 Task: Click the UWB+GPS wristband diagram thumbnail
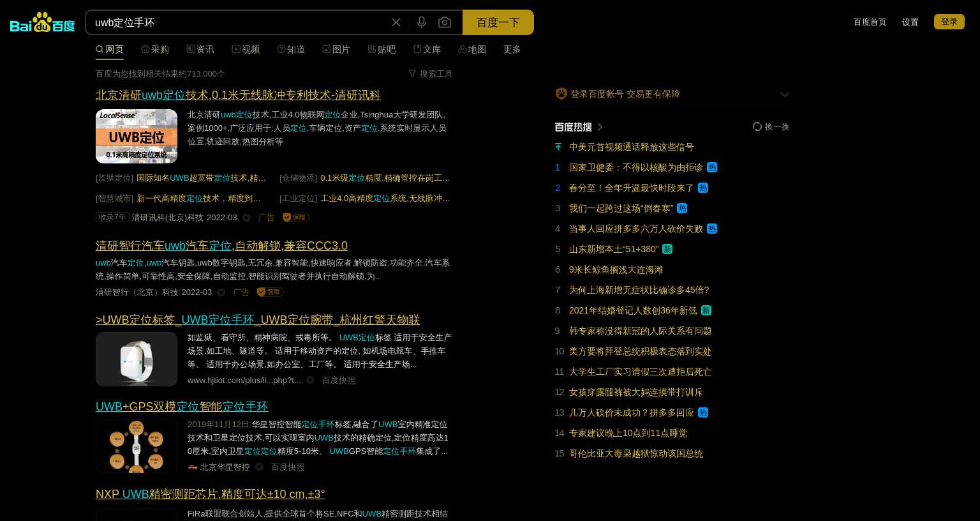pyautogui.click(x=137, y=446)
